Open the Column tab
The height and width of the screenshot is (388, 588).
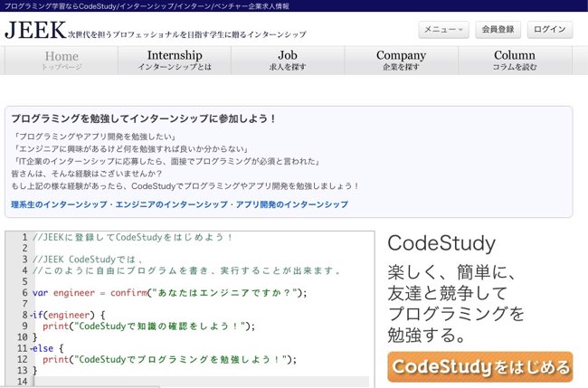point(515,61)
